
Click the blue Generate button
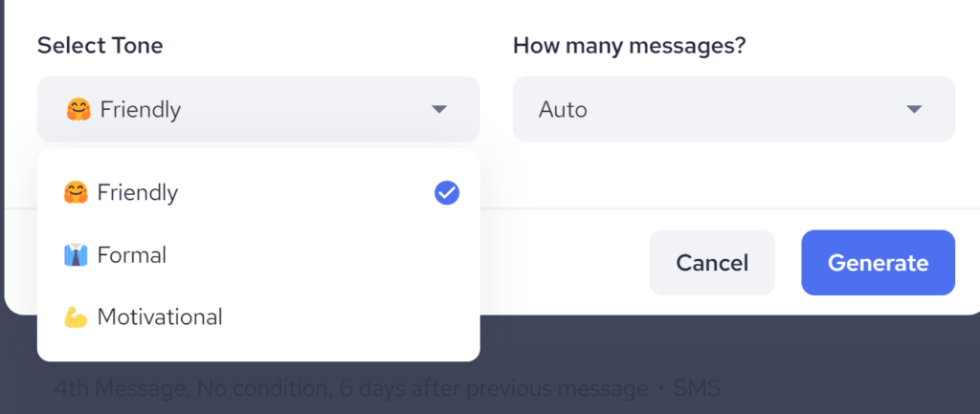pyautogui.click(x=878, y=263)
